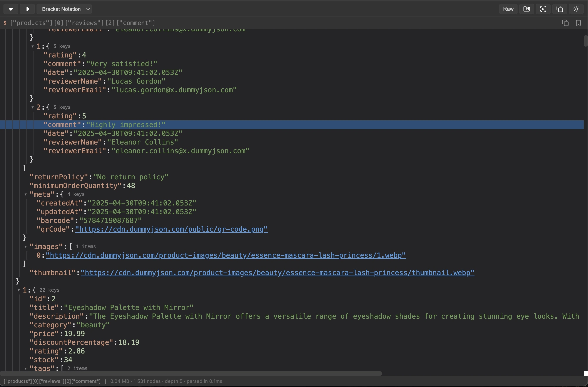This screenshot has height=387, width=588.
Task: Switch to Raw view
Action: coord(508,9)
